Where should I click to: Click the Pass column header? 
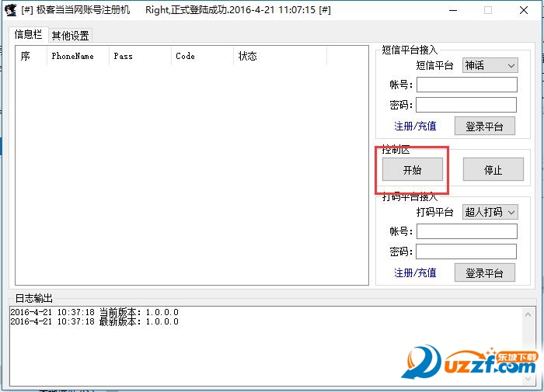(140, 56)
